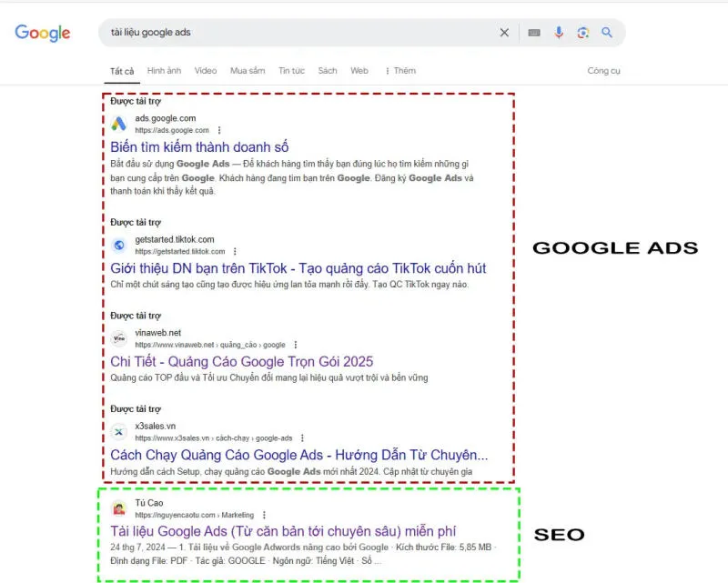Click the 'getstarted.tiktok.com' site name
The width and height of the screenshot is (728, 583).
coord(175,239)
